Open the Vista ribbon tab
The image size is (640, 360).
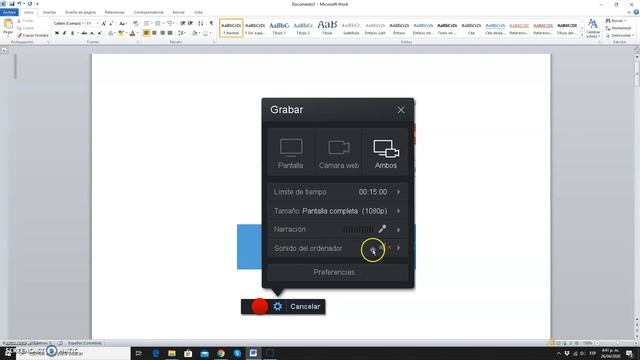[x=198, y=12]
